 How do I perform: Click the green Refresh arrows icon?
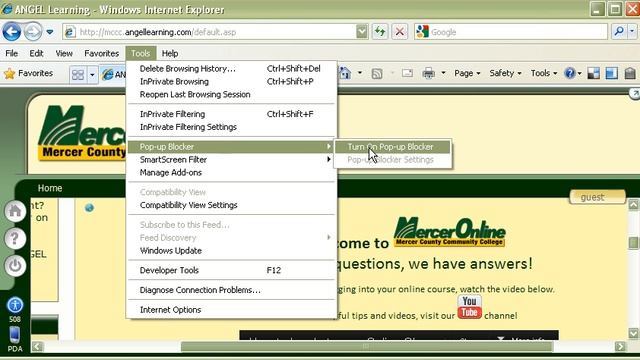[380, 32]
